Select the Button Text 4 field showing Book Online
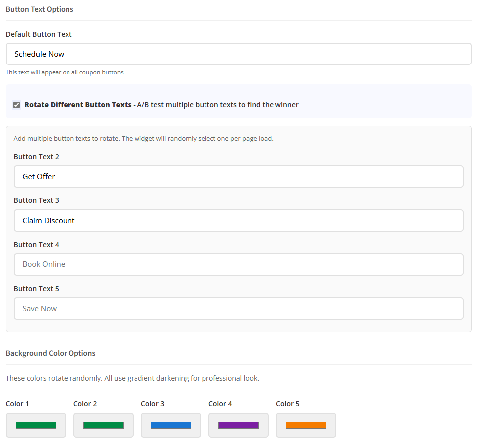The height and width of the screenshot is (448, 479). [x=238, y=264]
